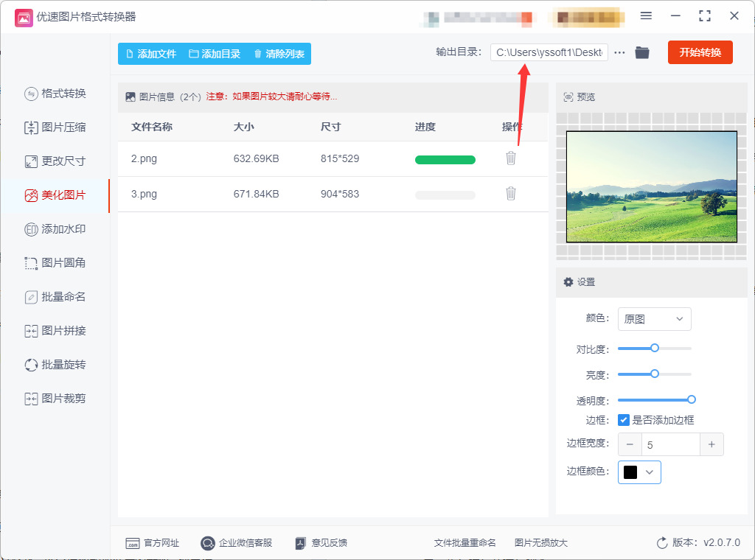
Task: Open 官方网址 official website link
Action: pyautogui.click(x=152, y=543)
